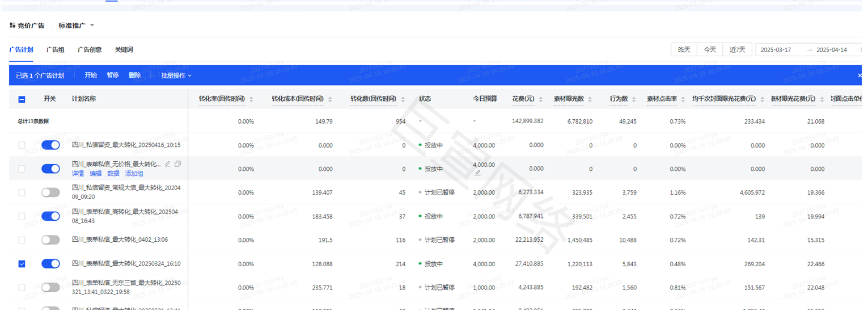Screen dimensions: 868x315
Task: Switch to 关键词 tab
Action: pos(124,50)
